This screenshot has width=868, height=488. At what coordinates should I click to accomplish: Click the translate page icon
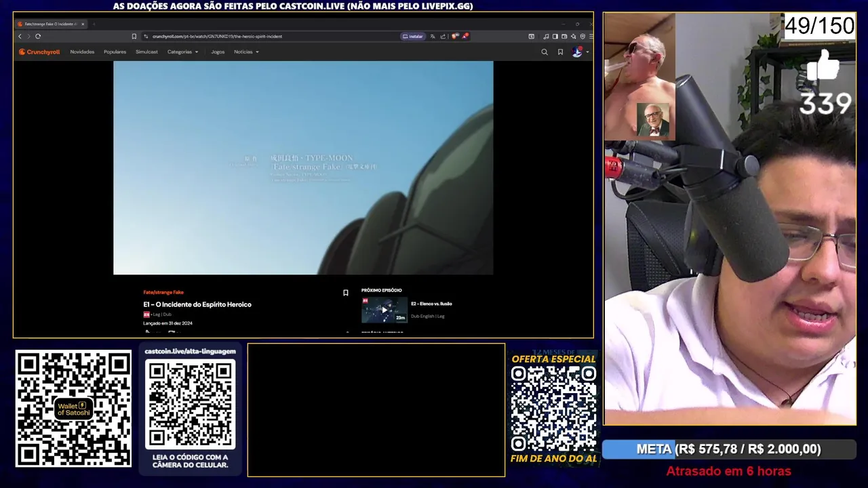[x=433, y=37]
